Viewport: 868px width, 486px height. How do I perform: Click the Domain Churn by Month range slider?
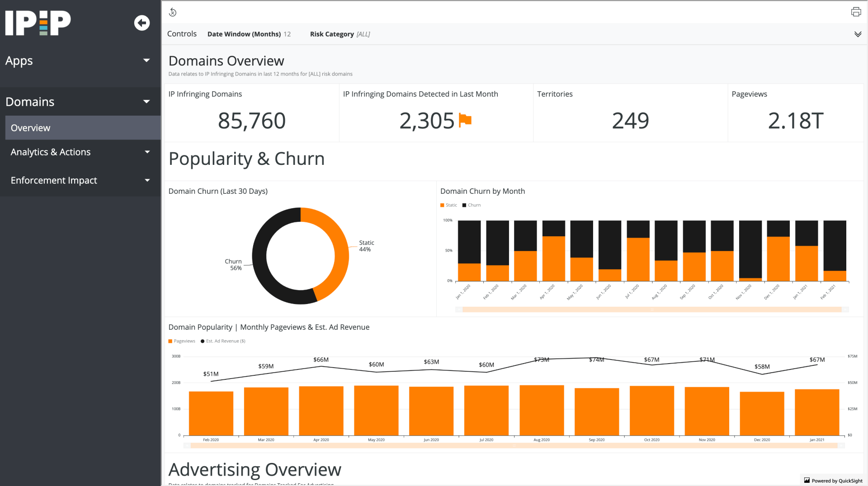point(652,309)
